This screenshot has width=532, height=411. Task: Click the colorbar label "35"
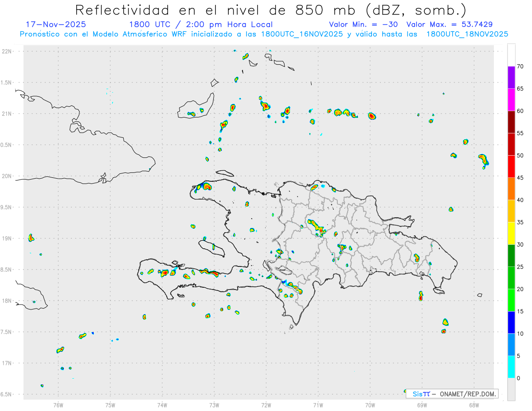tap(520, 222)
